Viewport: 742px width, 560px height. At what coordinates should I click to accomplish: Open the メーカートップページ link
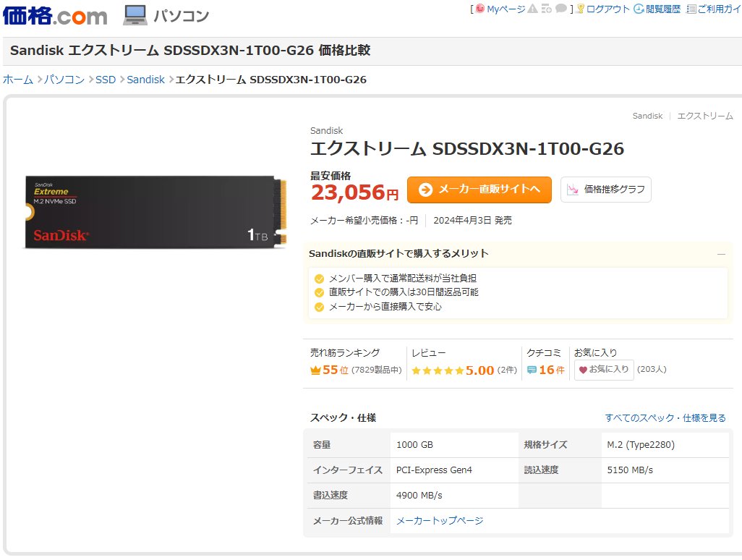click(x=440, y=521)
